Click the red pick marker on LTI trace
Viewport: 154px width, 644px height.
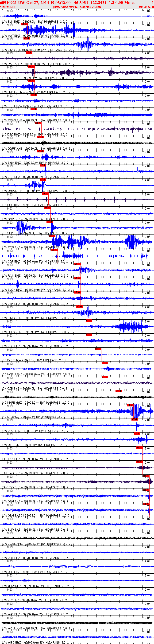130,405
